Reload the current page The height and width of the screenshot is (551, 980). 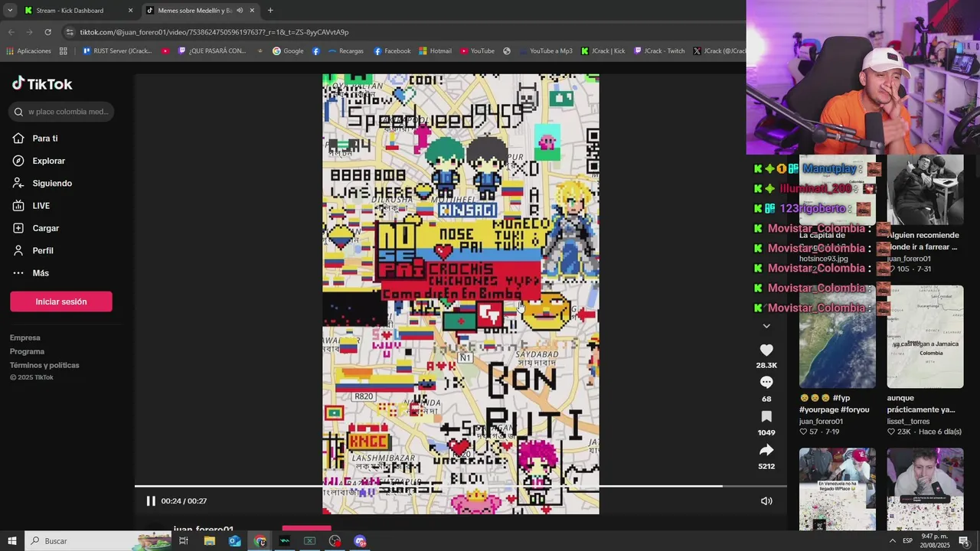coord(47,32)
